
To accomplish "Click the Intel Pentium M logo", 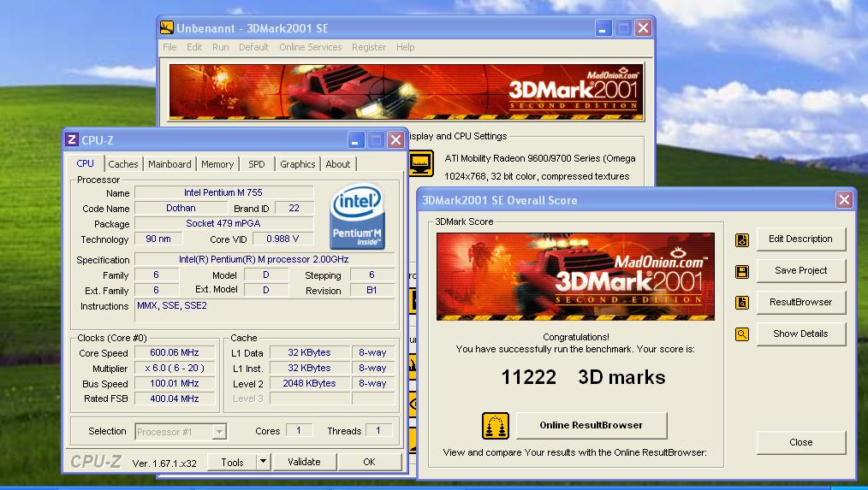I will (x=357, y=216).
